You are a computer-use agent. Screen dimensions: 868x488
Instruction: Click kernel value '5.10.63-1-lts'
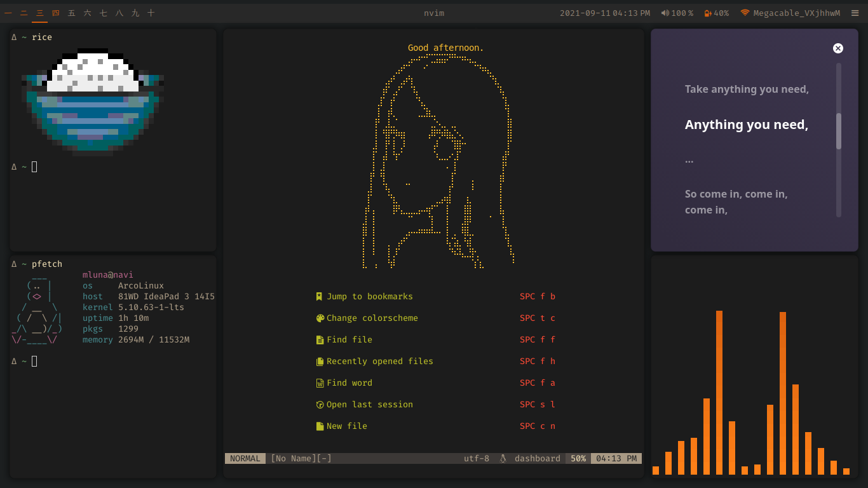[x=151, y=308]
